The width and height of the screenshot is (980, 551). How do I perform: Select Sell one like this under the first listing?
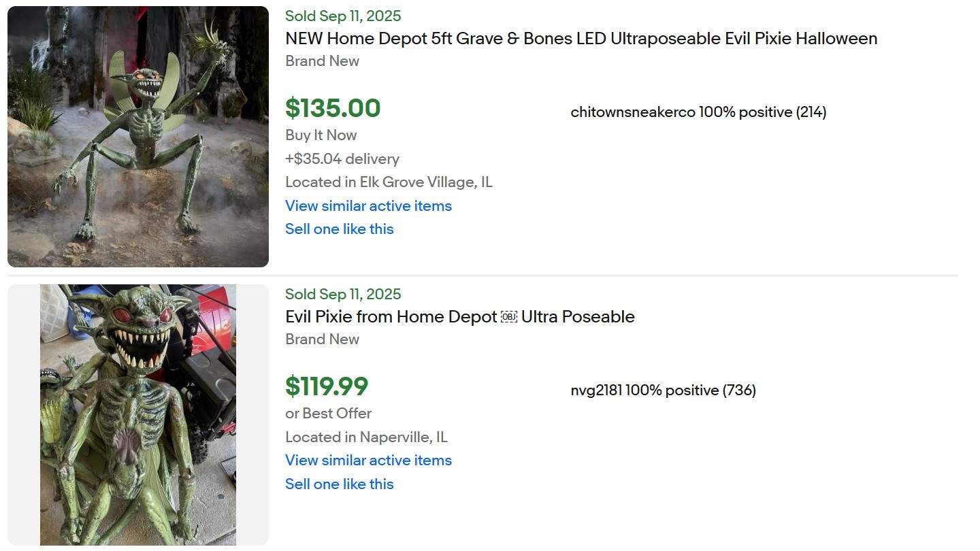339,229
